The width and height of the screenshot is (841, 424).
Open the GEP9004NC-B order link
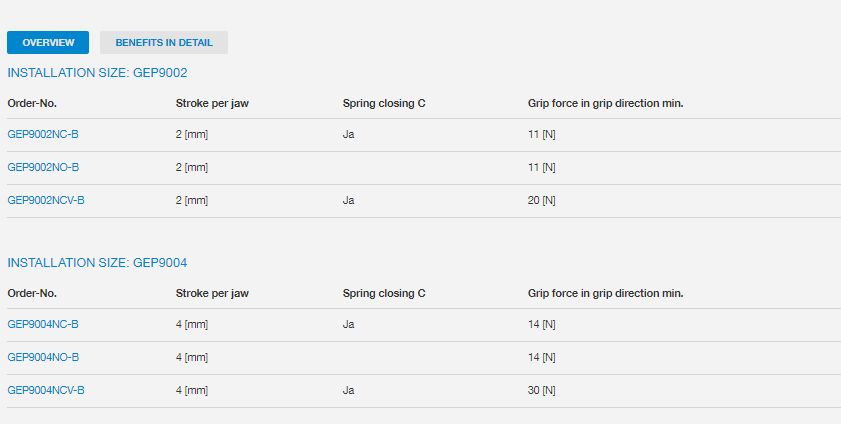click(43, 324)
